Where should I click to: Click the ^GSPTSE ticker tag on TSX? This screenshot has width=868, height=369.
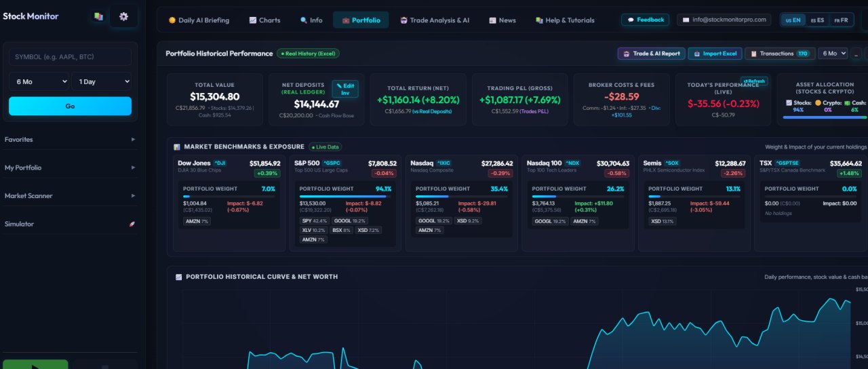pos(788,163)
